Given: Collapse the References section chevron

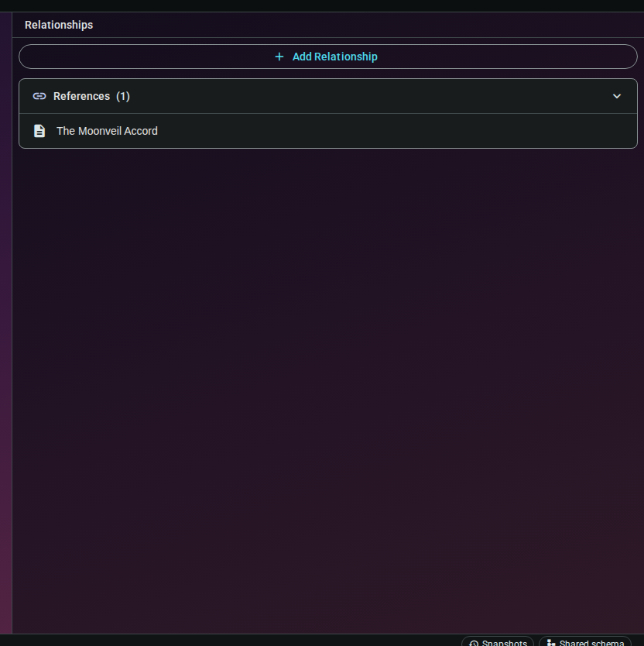Looking at the screenshot, I should (x=616, y=96).
